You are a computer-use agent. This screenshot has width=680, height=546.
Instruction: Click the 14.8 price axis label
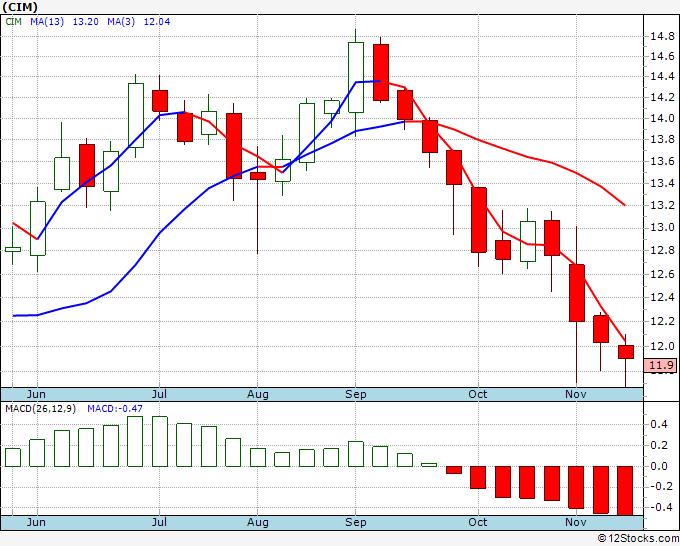[662, 36]
